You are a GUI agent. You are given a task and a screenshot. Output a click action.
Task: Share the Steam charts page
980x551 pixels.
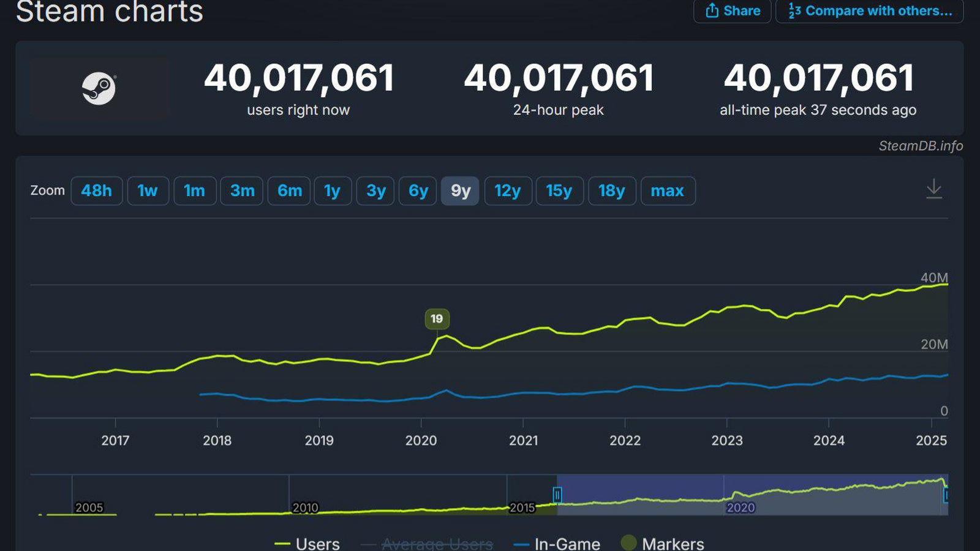(732, 11)
